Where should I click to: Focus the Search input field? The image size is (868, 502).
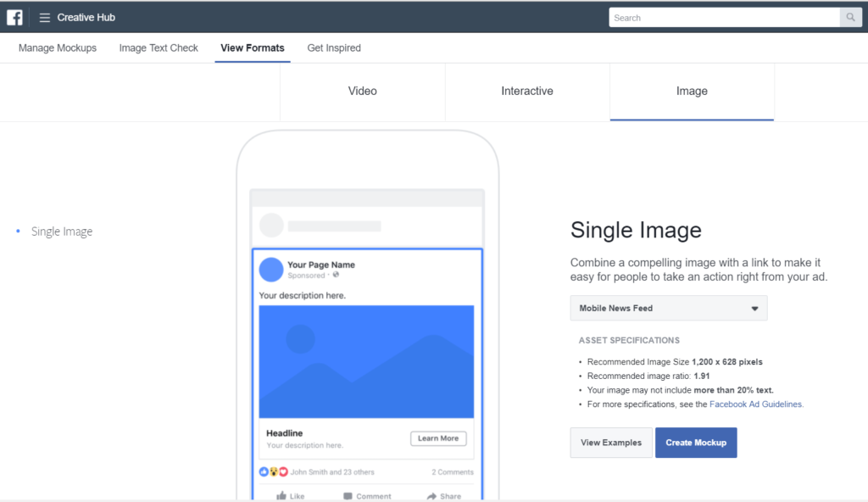click(724, 18)
